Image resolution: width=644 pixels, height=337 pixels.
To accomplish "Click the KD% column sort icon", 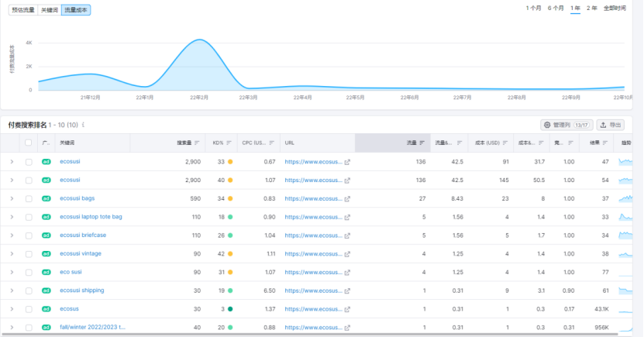I will pyautogui.click(x=229, y=143).
